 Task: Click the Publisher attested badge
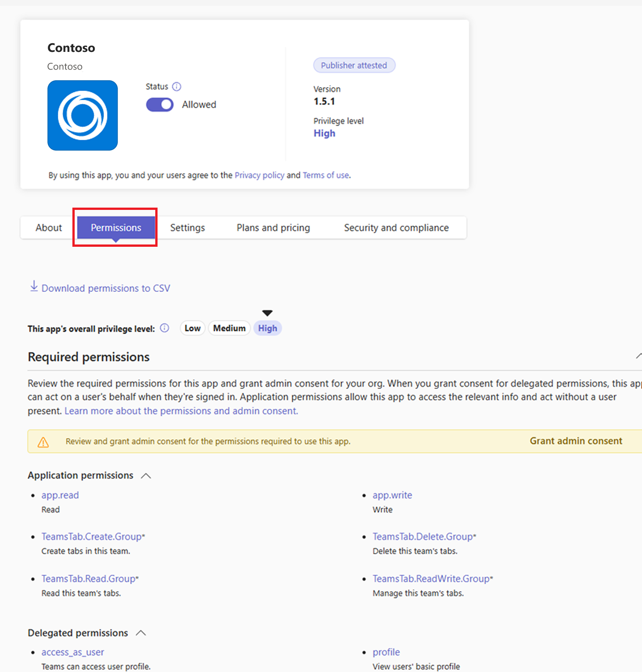point(354,65)
